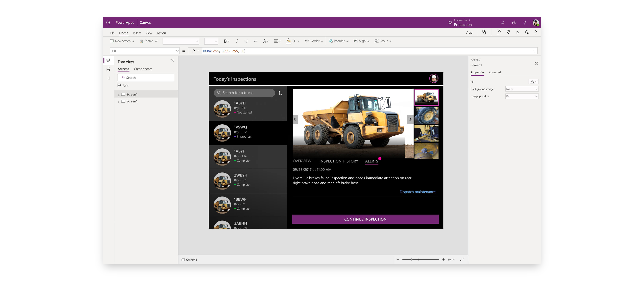Show the next truck photo
This screenshot has height=281, width=644.
(410, 119)
